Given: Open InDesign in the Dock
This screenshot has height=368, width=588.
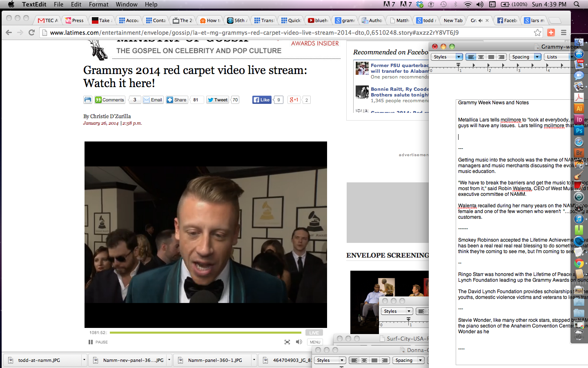Looking at the screenshot, I should 579,120.
